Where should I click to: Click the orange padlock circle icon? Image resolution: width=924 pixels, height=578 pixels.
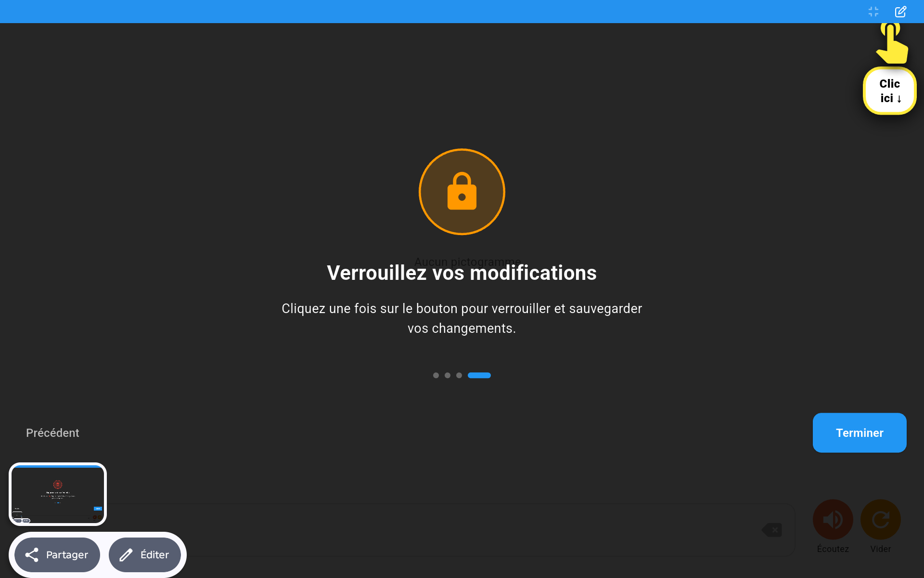coord(462,192)
